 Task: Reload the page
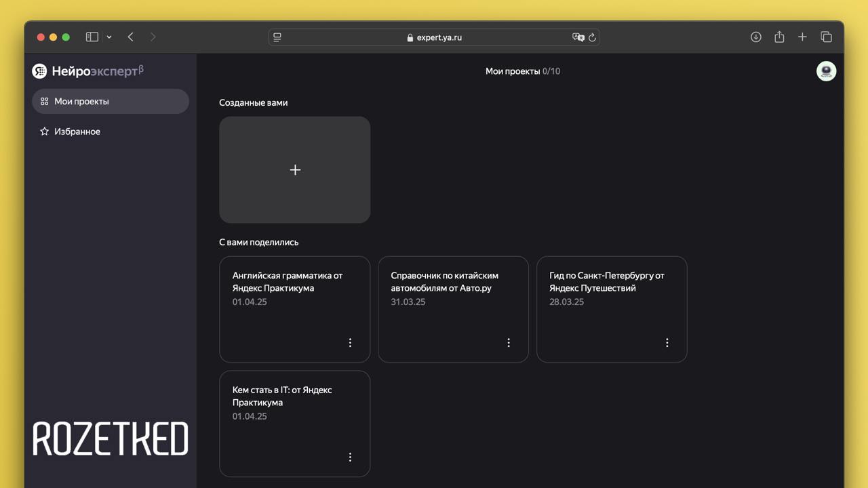click(x=592, y=37)
